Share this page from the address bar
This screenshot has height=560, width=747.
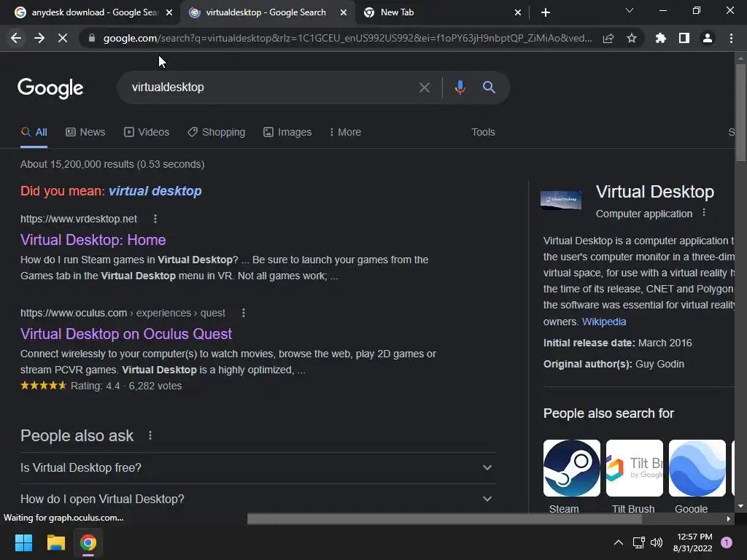[x=608, y=38]
